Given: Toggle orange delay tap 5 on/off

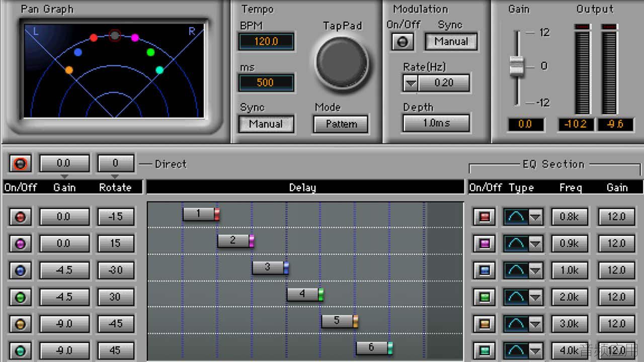Looking at the screenshot, I should [x=21, y=324].
